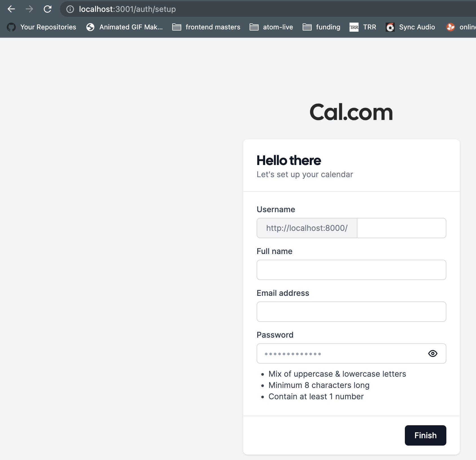Open the GitHub Your Repositories bookmark icon

pyautogui.click(x=11, y=27)
